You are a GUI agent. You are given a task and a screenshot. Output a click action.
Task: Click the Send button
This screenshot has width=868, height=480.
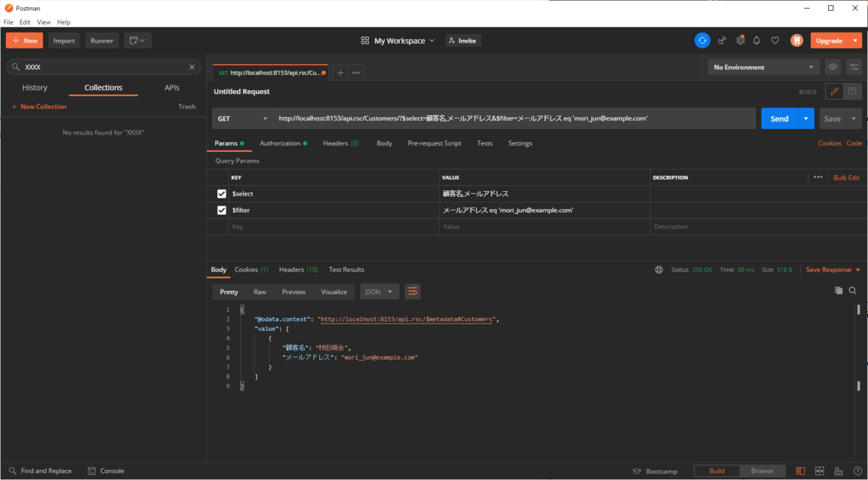click(x=779, y=119)
